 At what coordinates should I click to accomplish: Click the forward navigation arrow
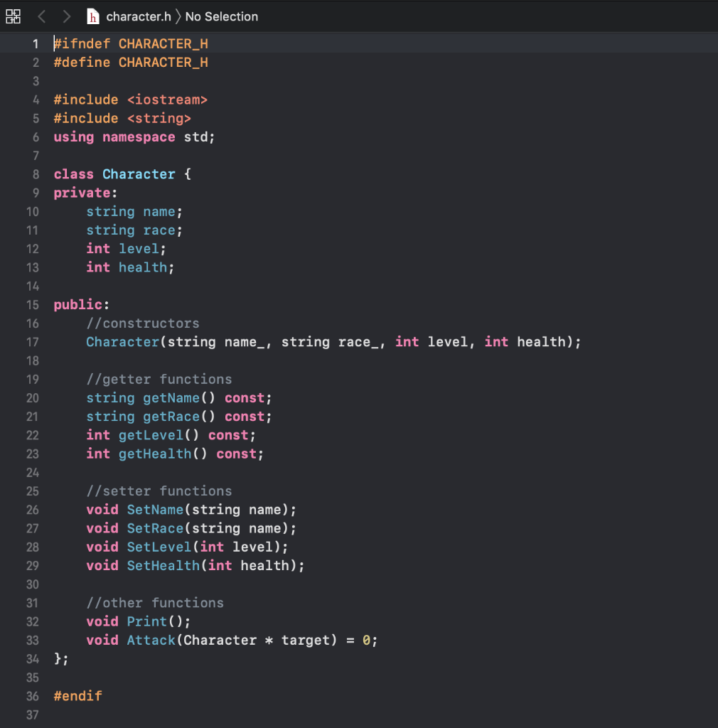click(x=66, y=16)
